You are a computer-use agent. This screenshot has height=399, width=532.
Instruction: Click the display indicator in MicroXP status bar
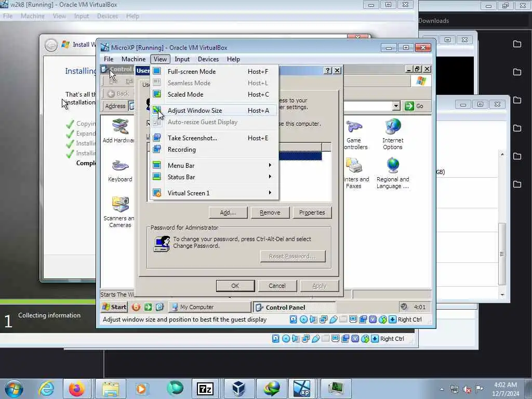(353, 320)
